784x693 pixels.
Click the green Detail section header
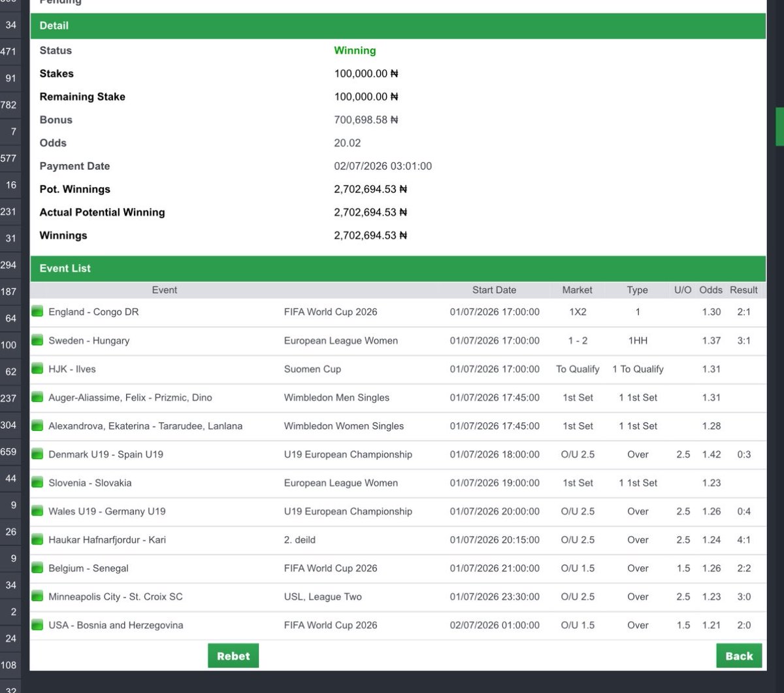(x=398, y=25)
